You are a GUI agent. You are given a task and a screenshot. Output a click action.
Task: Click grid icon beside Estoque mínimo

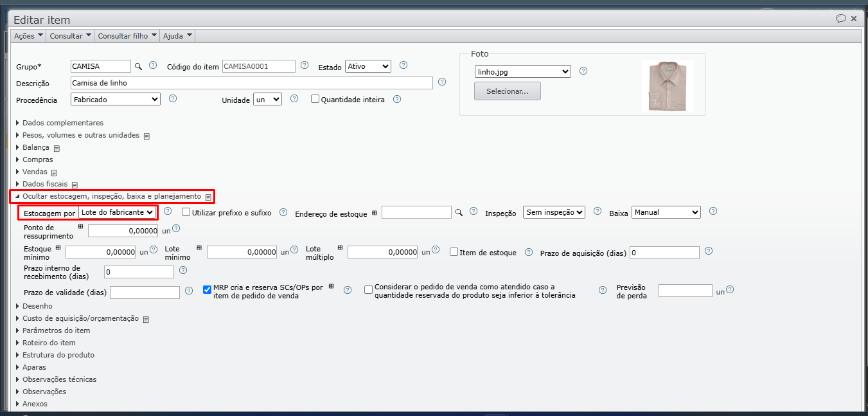tap(58, 248)
